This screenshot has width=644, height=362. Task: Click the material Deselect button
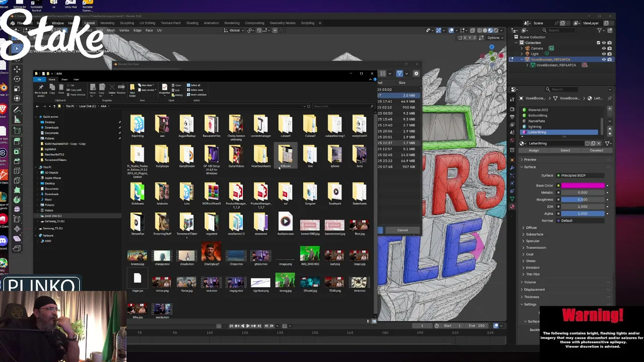click(x=596, y=150)
